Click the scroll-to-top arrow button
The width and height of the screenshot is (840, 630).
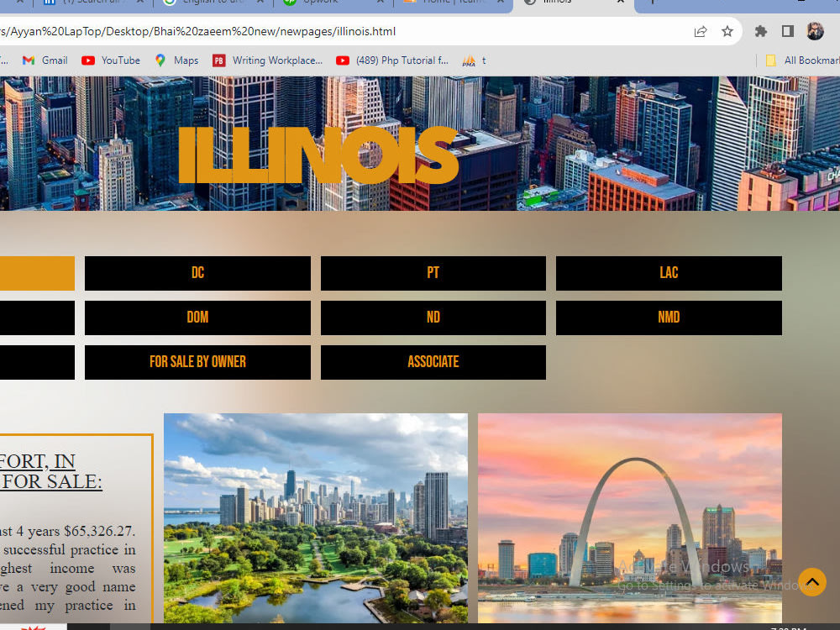[812, 582]
